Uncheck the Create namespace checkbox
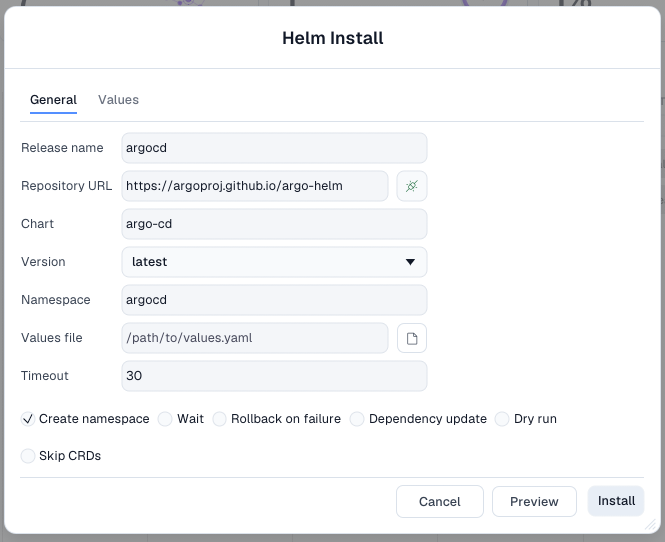Image resolution: width=665 pixels, height=542 pixels. tap(28, 419)
